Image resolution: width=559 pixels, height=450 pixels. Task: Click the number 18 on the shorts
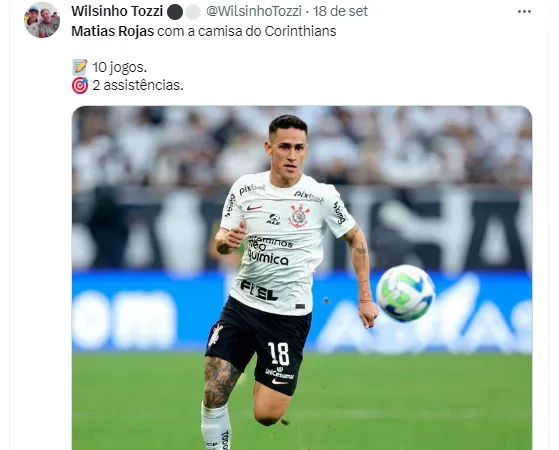[279, 353]
